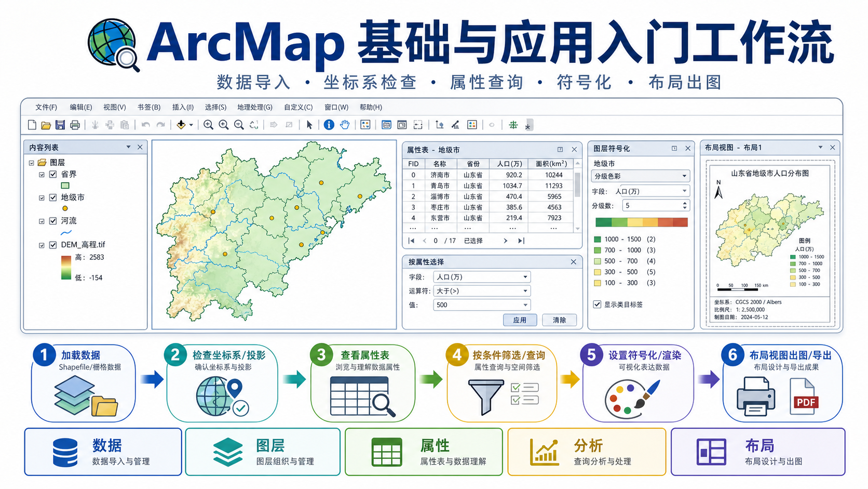The image size is (868, 489).
Task: Open the 地理处理(G) menu
Action: 255,107
